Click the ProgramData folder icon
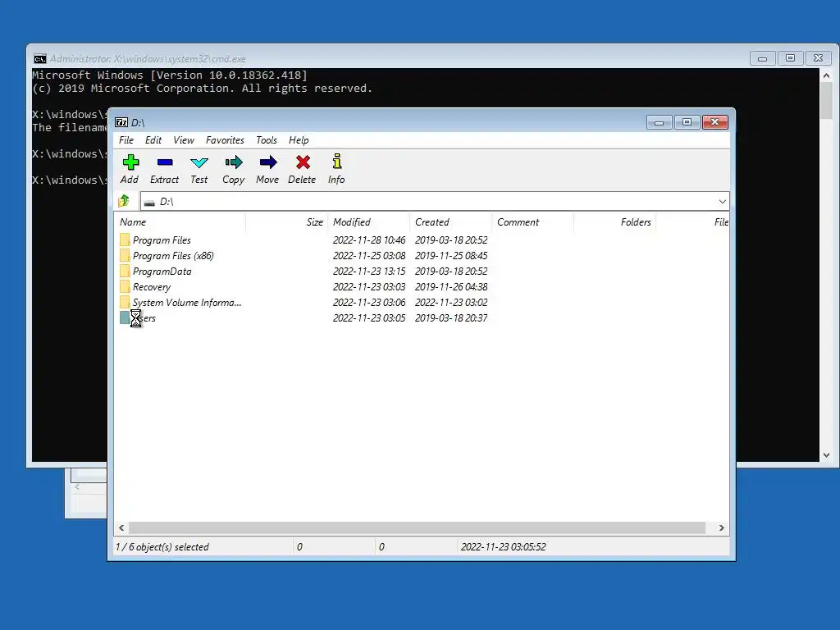This screenshot has width=840, height=630. tap(125, 271)
